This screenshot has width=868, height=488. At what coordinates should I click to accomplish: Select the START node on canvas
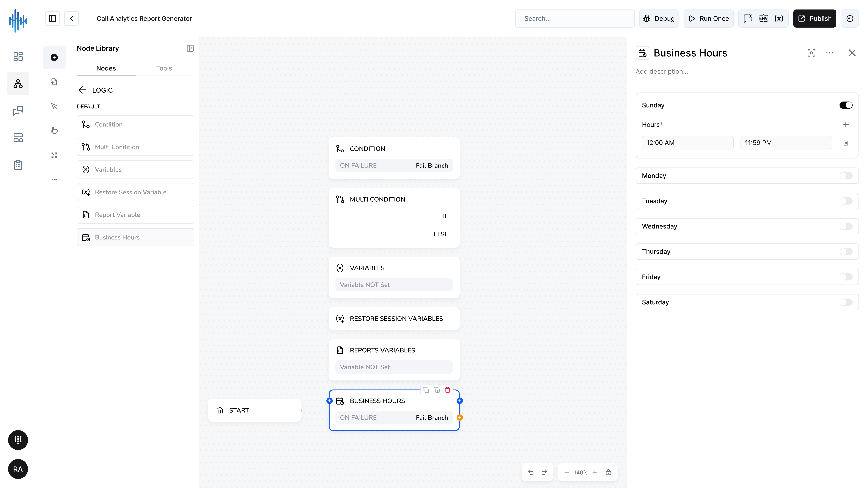[255, 410]
